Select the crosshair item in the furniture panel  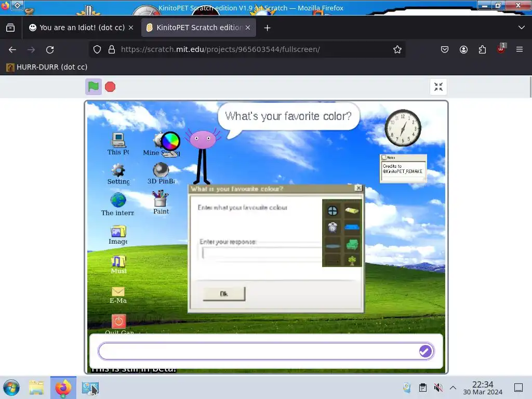(x=332, y=211)
